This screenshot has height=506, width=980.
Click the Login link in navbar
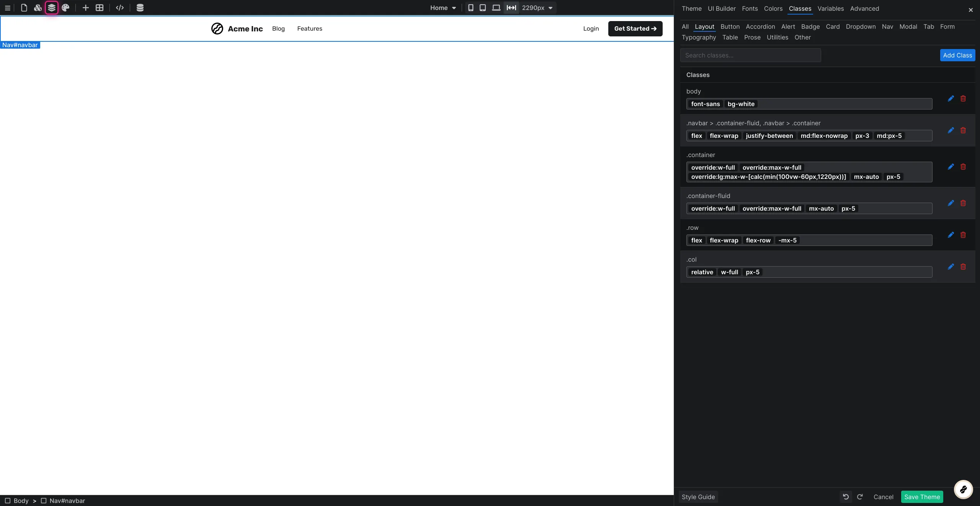[591, 29]
